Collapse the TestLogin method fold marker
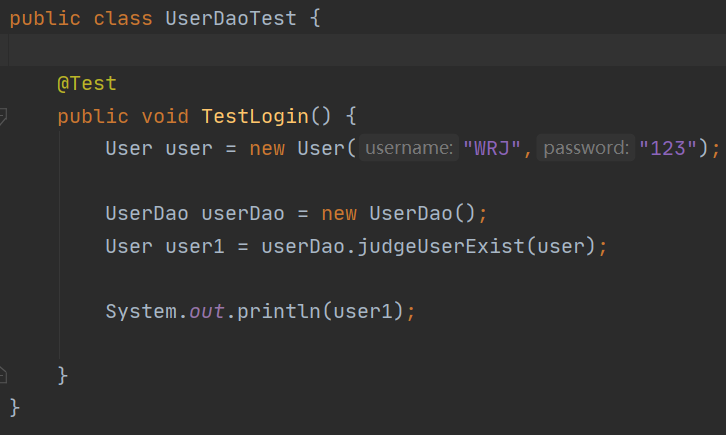Image resolution: width=726 pixels, height=435 pixels. pos(4,116)
